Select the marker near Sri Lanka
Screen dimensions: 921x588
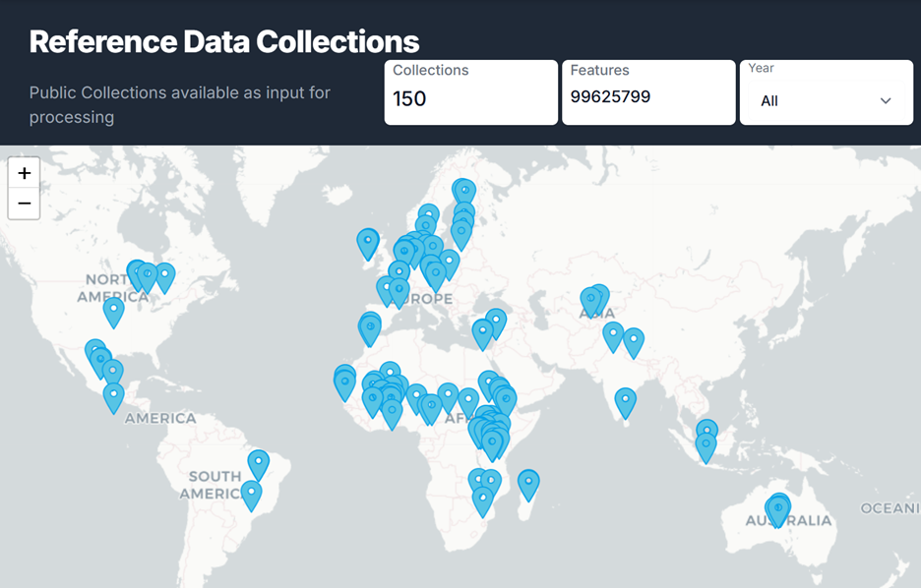click(625, 401)
